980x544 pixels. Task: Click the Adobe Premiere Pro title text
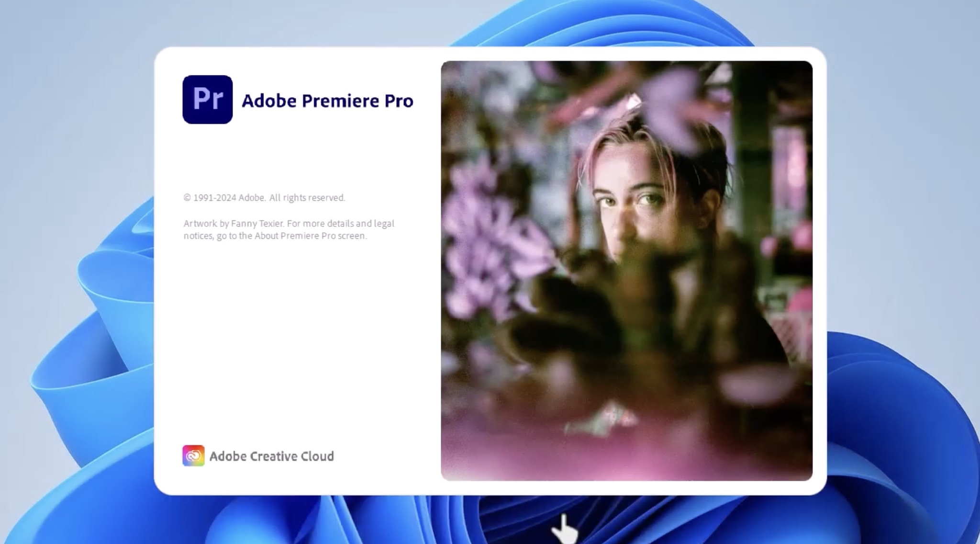tap(327, 101)
